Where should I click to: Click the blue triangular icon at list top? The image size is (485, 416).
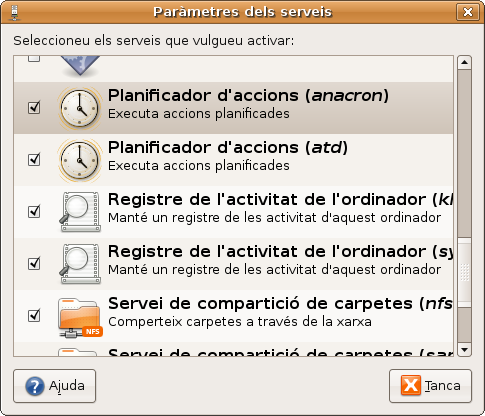pyautogui.click(x=80, y=66)
